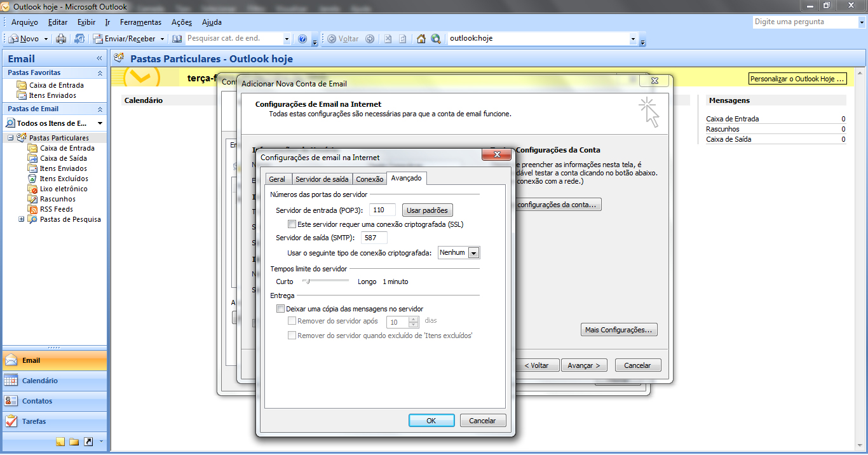
Task: Click the Search the Web globe icon
Action: pos(436,39)
